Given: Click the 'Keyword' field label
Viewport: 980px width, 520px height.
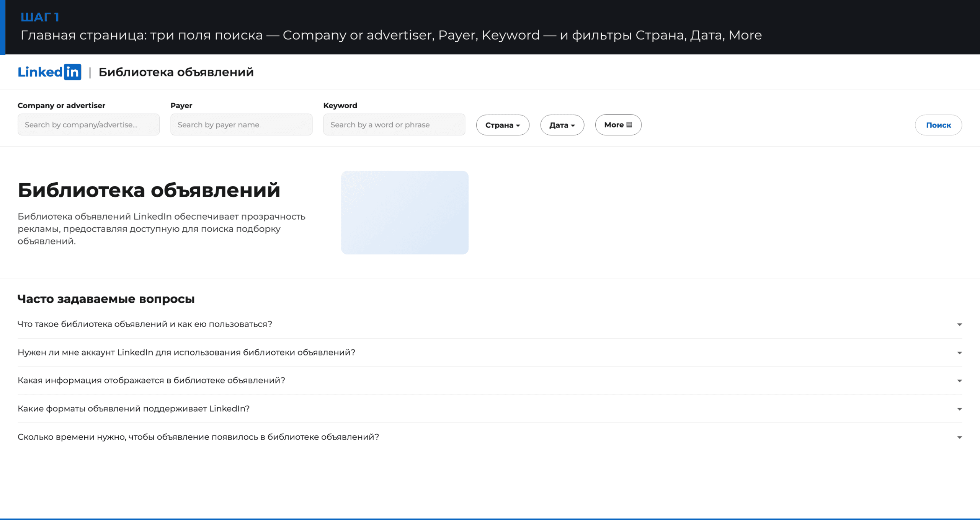Looking at the screenshot, I should [340, 106].
